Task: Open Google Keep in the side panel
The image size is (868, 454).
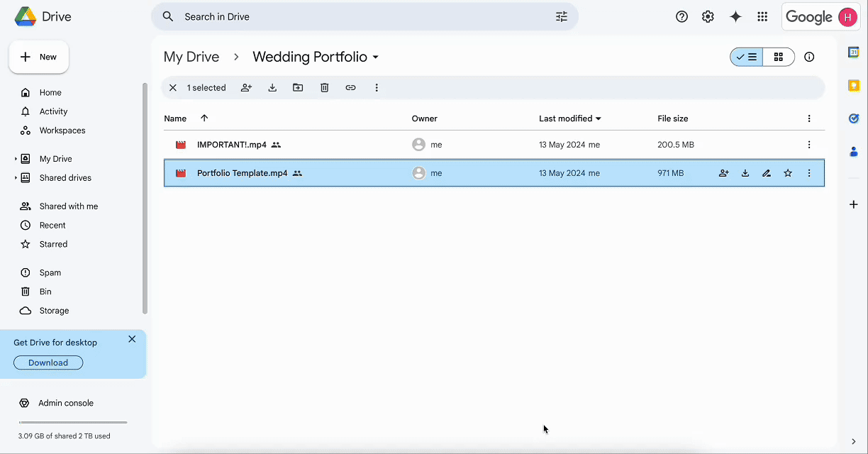Action: (854, 86)
